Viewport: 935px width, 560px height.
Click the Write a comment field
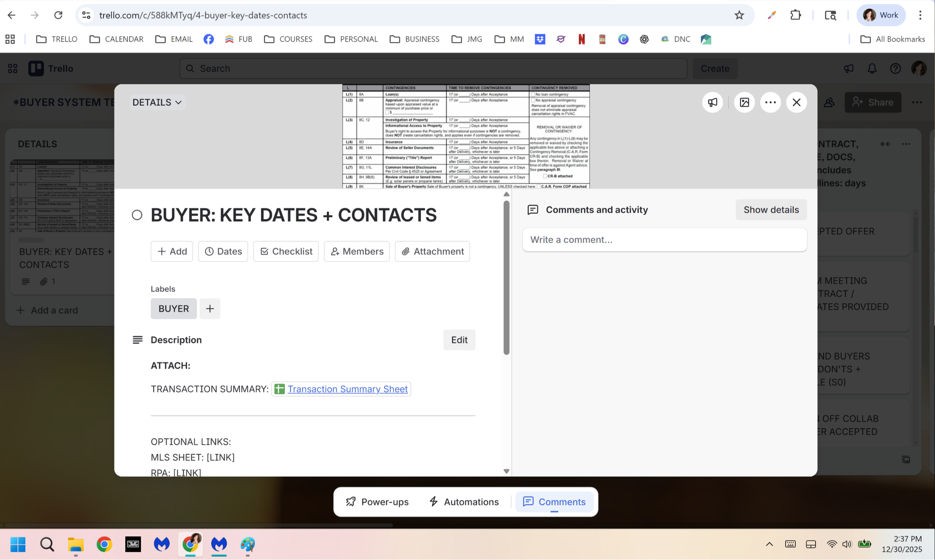(664, 240)
